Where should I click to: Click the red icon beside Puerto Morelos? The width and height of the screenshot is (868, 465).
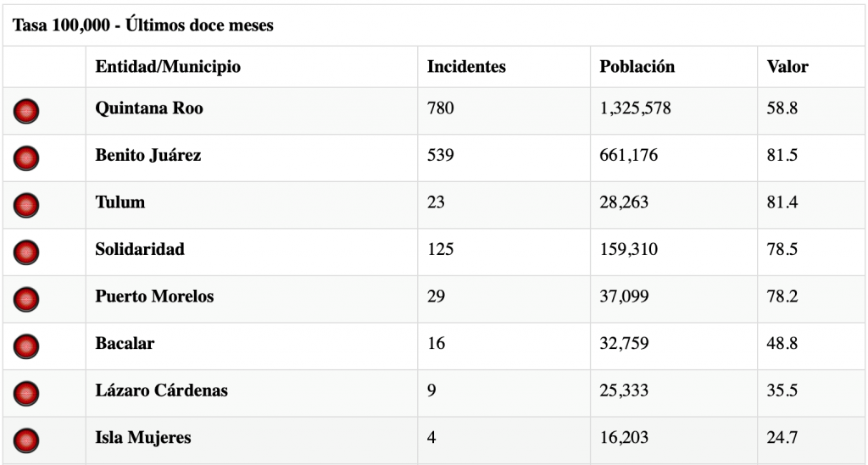click(27, 299)
